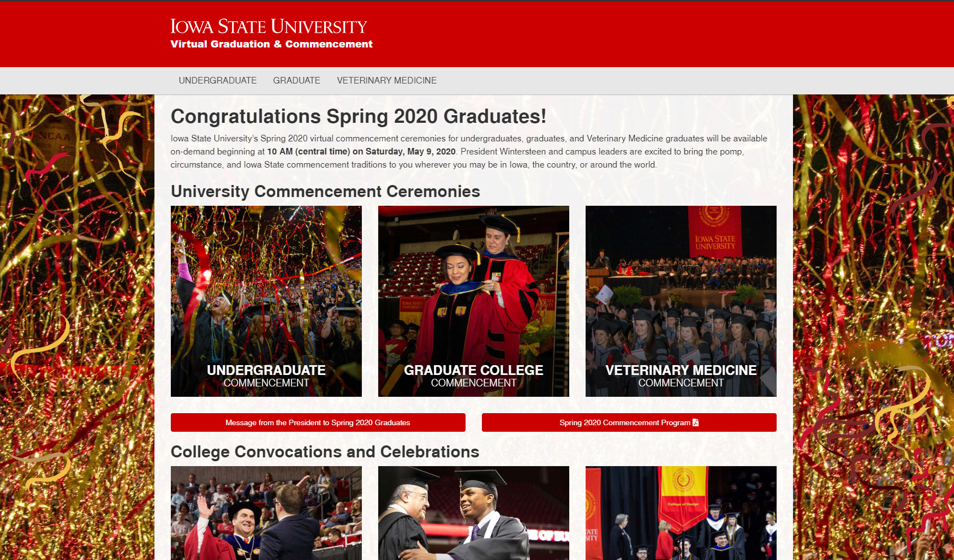Image resolution: width=954 pixels, height=560 pixels.
Task: Open convocation tile showing graduates shaking hands
Action: (474, 513)
